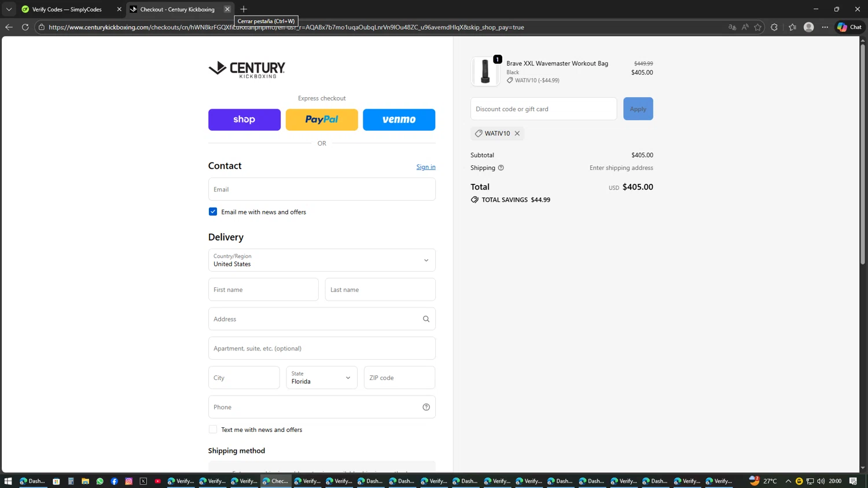
Task: Open Calculator from taskbar
Action: point(71,481)
